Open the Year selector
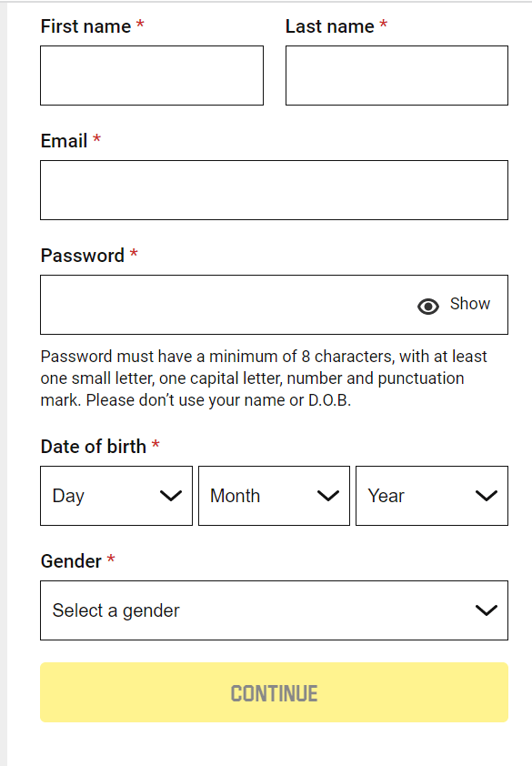532x766 pixels. pyautogui.click(x=432, y=496)
